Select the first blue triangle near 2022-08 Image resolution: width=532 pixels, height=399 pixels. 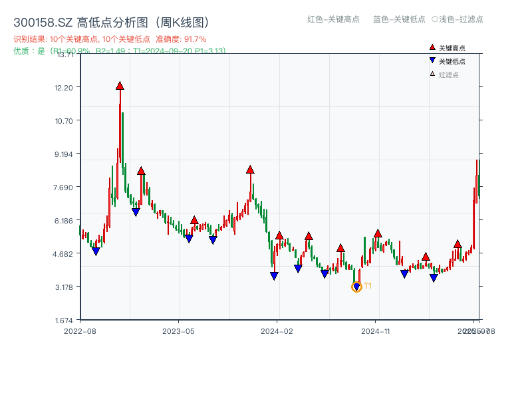[96, 251]
